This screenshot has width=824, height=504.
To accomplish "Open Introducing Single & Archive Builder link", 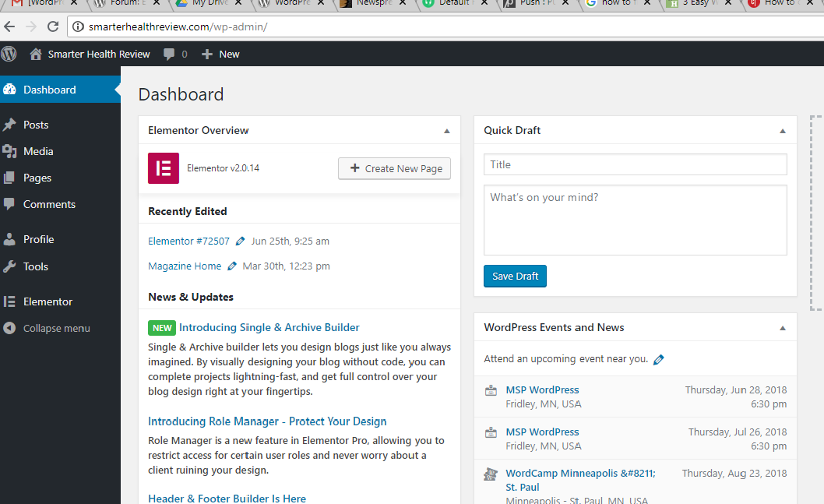I will click(269, 327).
